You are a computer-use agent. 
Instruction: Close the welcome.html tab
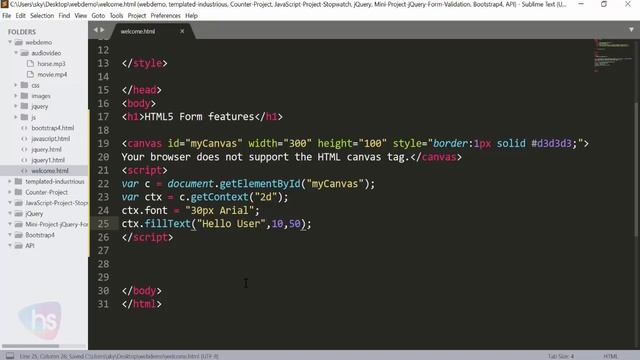pyautogui.click(x=182, y=31)
